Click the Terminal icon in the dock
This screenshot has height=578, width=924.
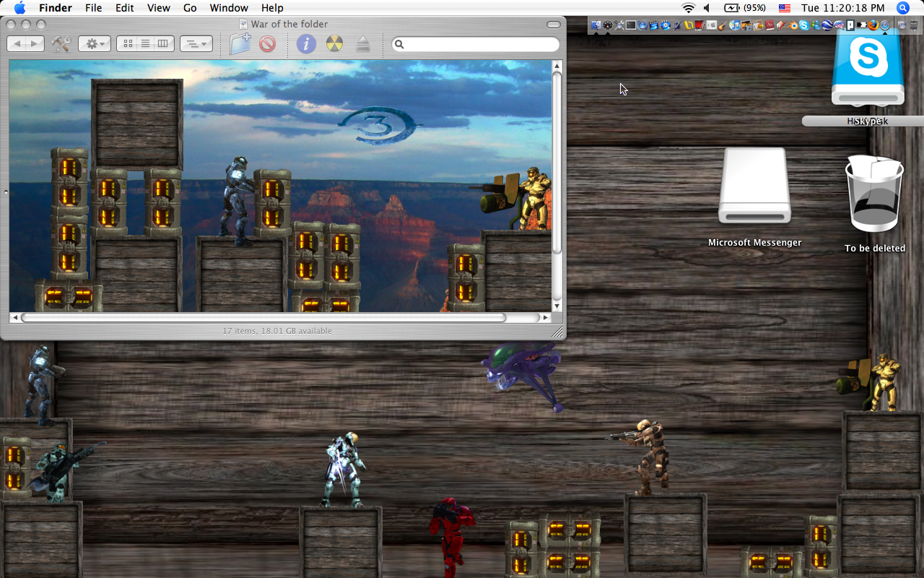pyautogui.click(x=631, y=25)
